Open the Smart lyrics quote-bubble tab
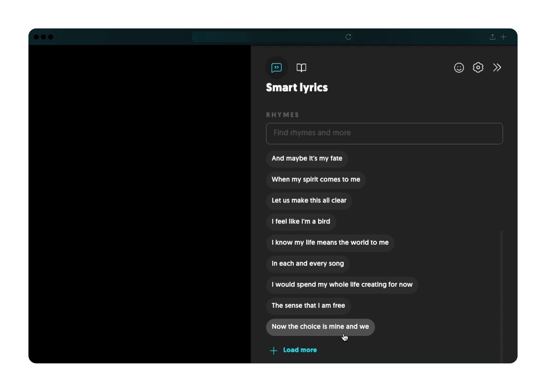Image resolution: width=546 pixels, height=392 pixels. tap(276, 68)
